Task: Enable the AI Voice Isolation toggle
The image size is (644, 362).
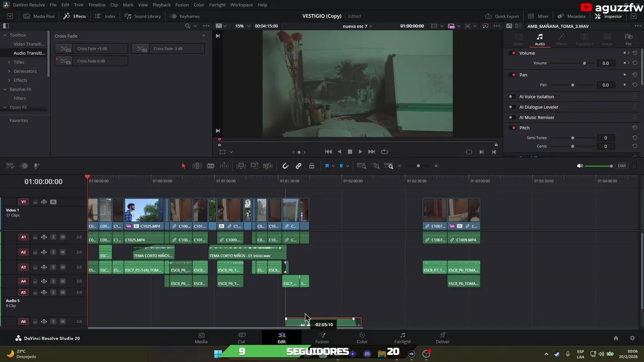Action: (511, 97)
